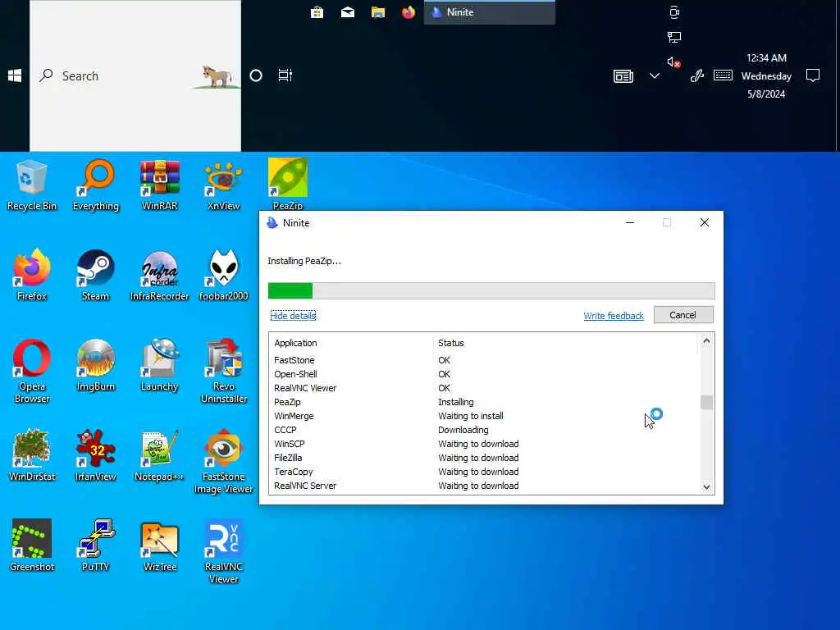Open Mail app from taskbar
The height and width of the screenshot is (630, 840).
tap(348, 11)
